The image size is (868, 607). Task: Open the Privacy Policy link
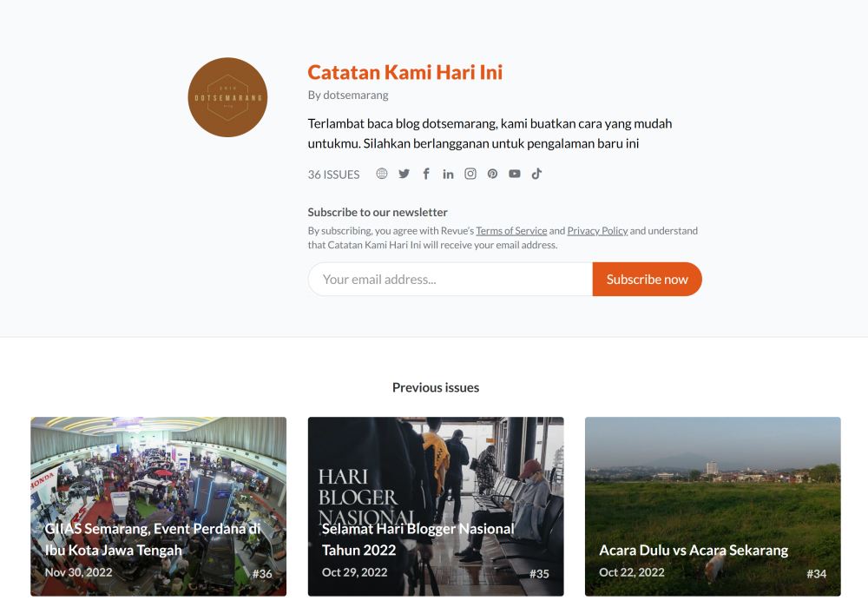[x=597, y=230]
